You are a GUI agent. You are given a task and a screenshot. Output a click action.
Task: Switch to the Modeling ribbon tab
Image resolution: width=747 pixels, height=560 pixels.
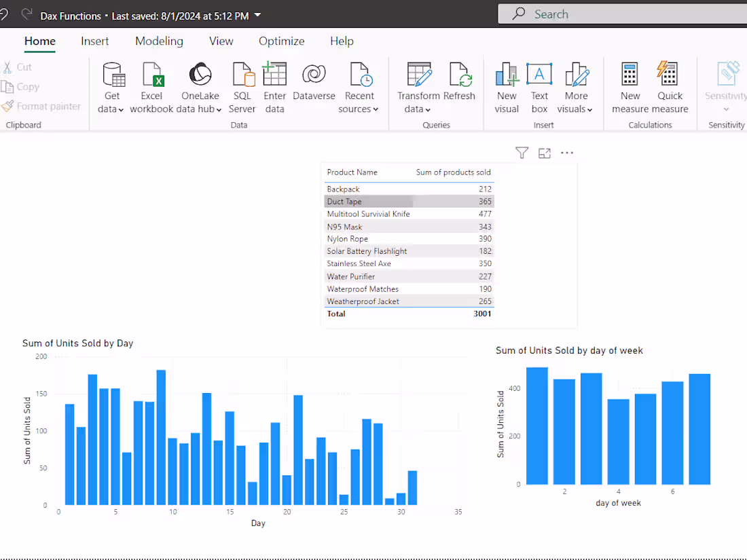pos(159,41)
